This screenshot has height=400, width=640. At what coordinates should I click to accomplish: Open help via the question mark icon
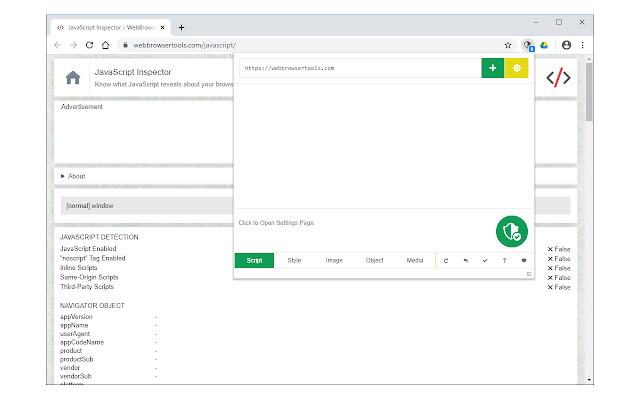click(504, 261)
